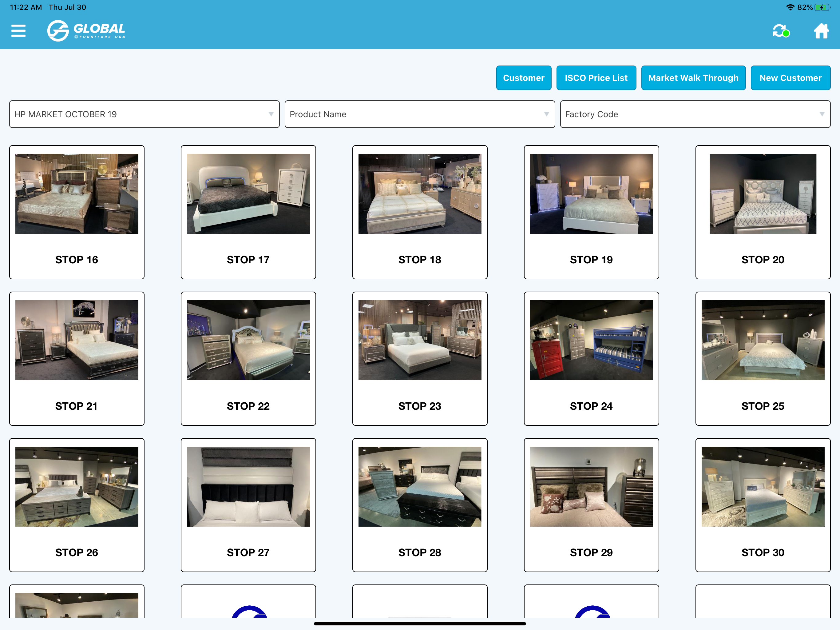Open the Product Name dropdown
Viewport: 840px width, 630px height.
point(420,114)
